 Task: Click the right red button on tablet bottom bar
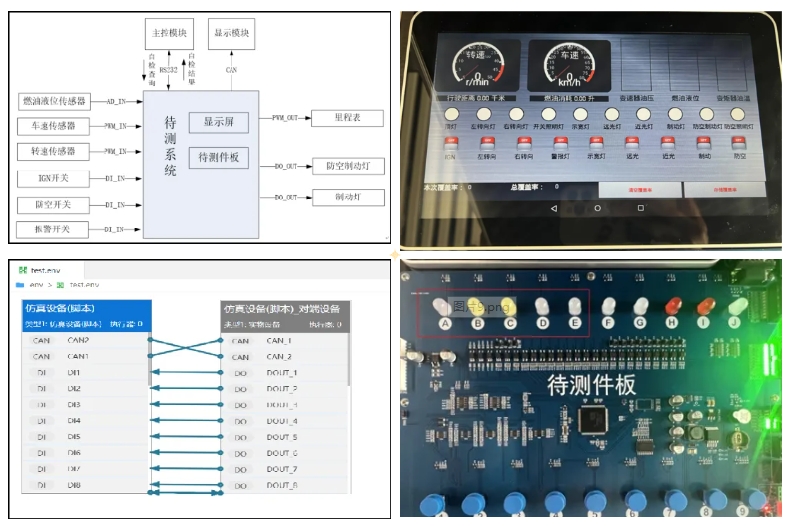tap(725, 190)
